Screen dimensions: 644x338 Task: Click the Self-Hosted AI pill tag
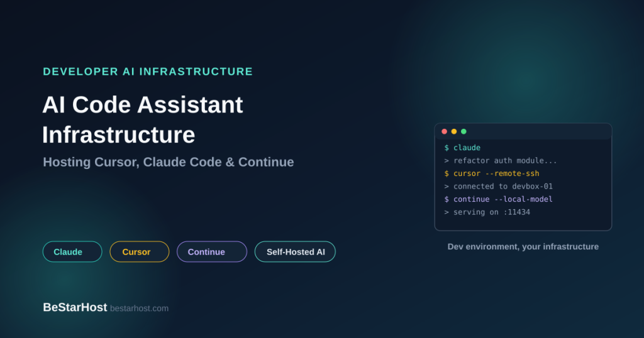[x=296, y=252]
